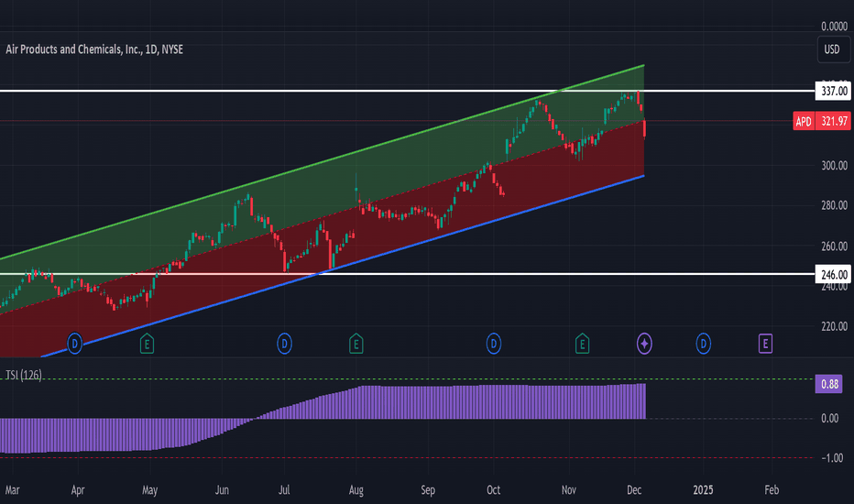This screenshot has width=854, height=504.
Task: Click the -1.00 TSI axis label
Action: (x=832, y=458)
